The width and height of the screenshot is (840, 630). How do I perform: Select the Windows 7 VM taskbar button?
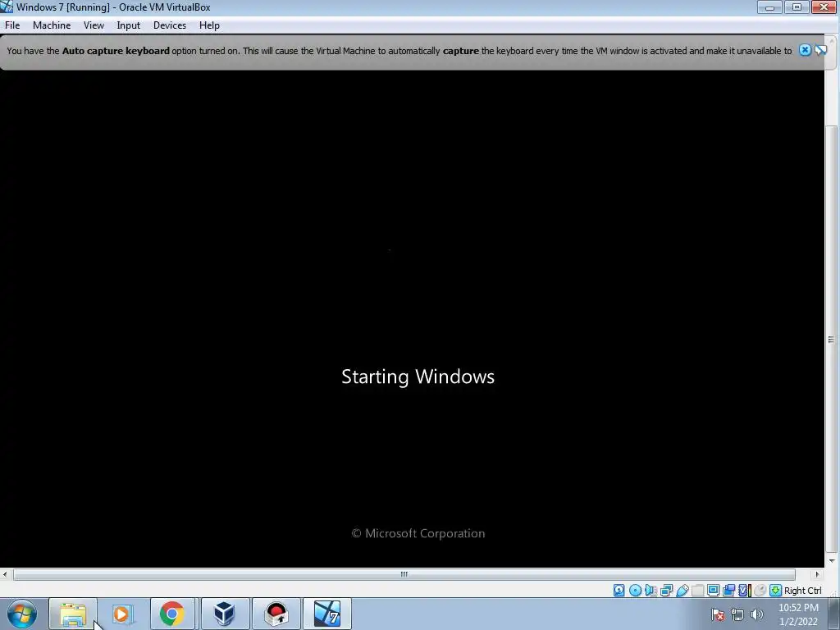pos(327,614)
